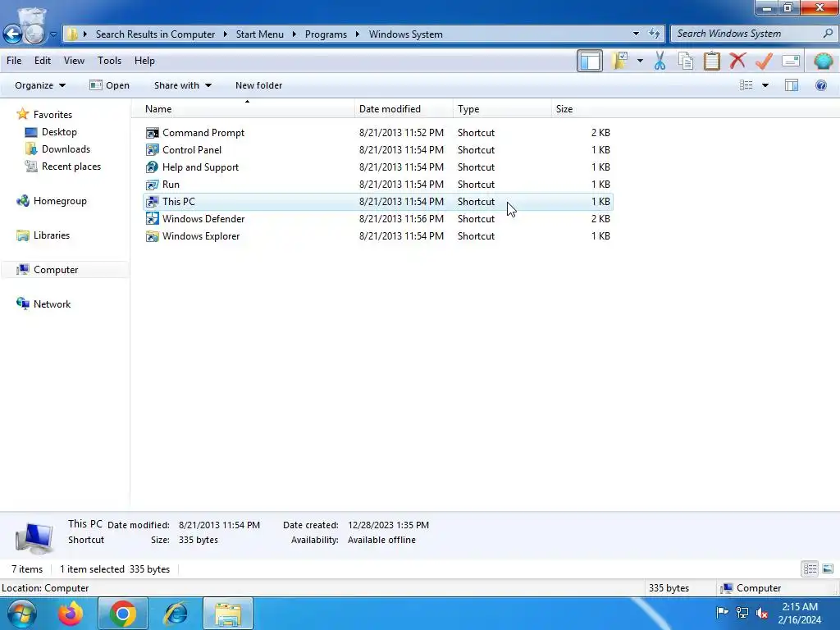Click the envelope email icon in toolbar
This screenshot has width=840, height=630.
[791, 61]
